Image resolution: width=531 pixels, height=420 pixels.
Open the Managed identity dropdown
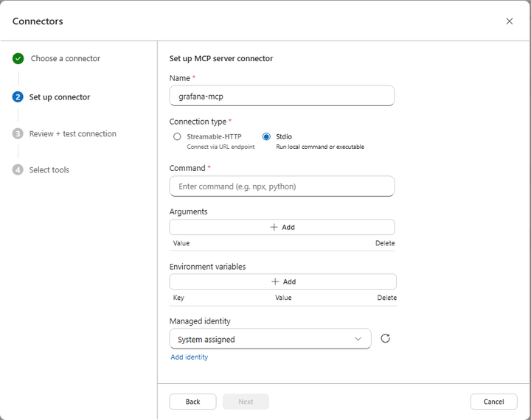coord(270,339)
